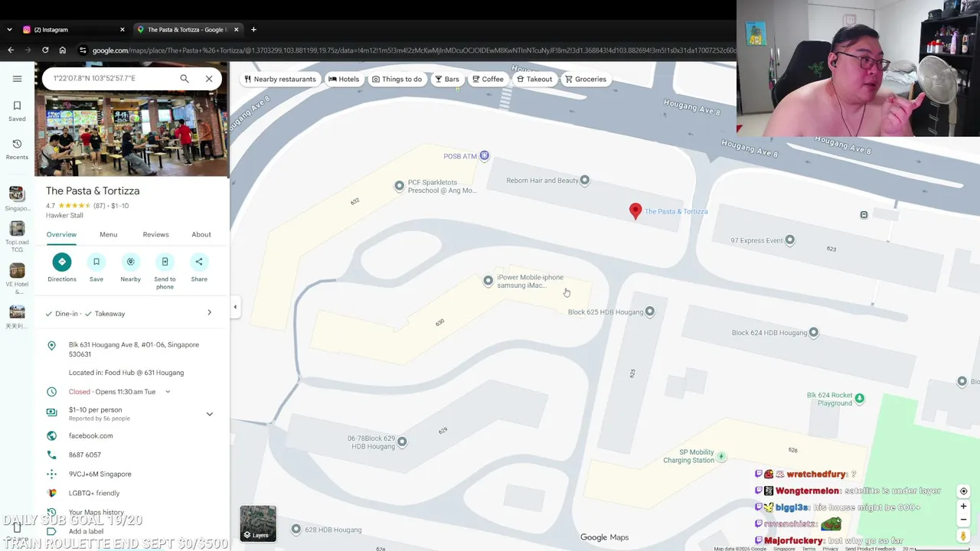
Task: Select the Hotels category chip
Action: [344, 79]
